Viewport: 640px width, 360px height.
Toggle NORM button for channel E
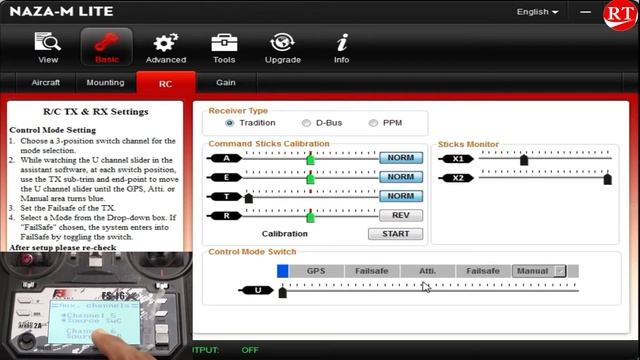(401, 177)
